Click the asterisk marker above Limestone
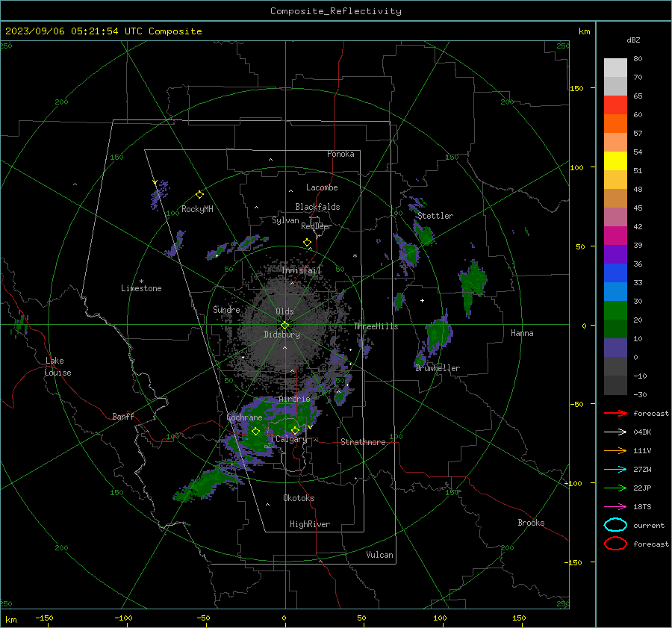 pos(141,282)
